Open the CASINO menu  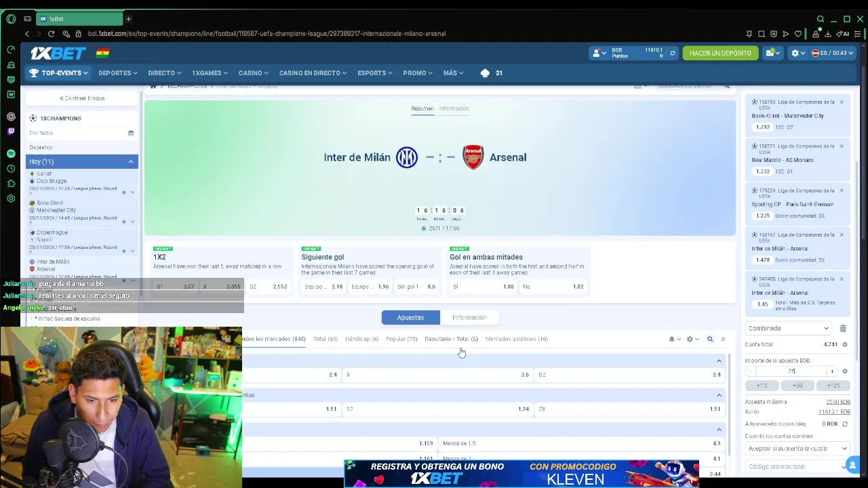point(253,73)
